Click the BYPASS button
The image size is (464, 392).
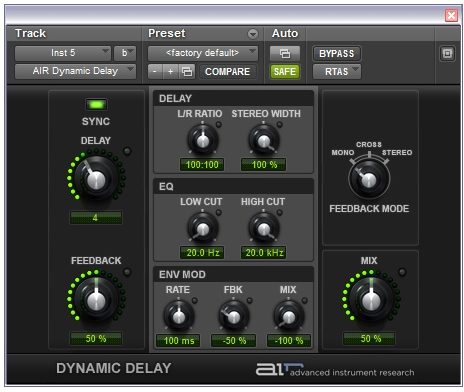point(337,53)
